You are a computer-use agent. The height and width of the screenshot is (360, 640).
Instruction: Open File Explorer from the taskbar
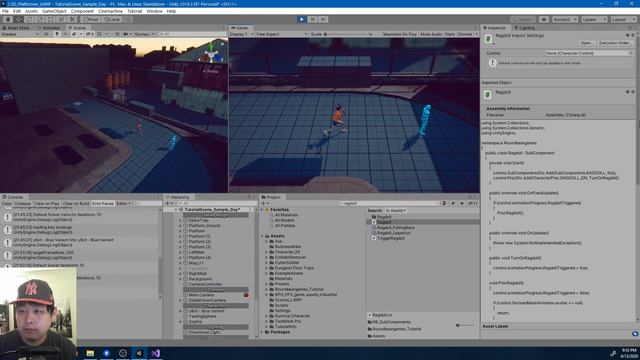click(x=90, y=353)
